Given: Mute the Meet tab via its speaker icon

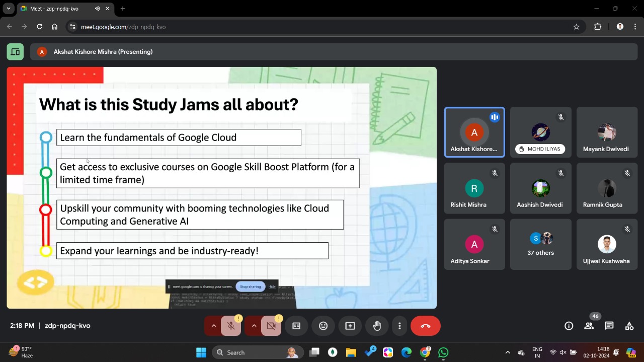Looking at the screenshot, I should (x=97, y=9).
